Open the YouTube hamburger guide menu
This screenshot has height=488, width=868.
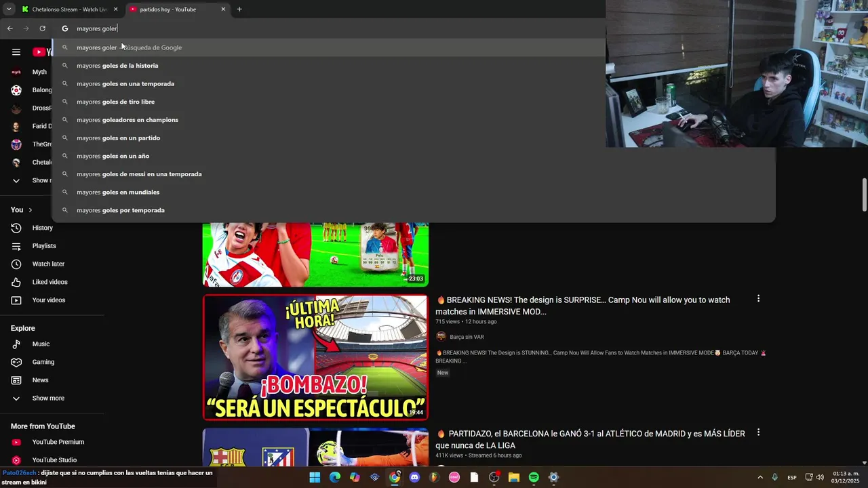(16, 52)
